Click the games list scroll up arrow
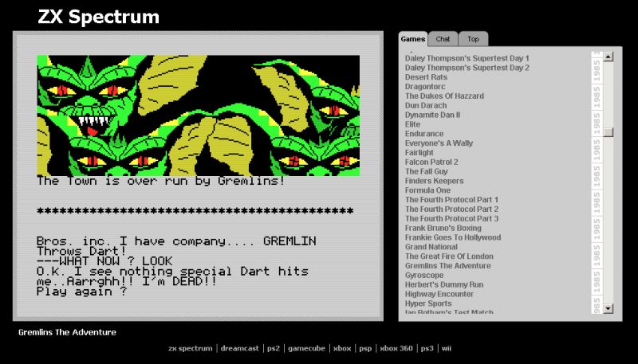 tap(608, 57)
